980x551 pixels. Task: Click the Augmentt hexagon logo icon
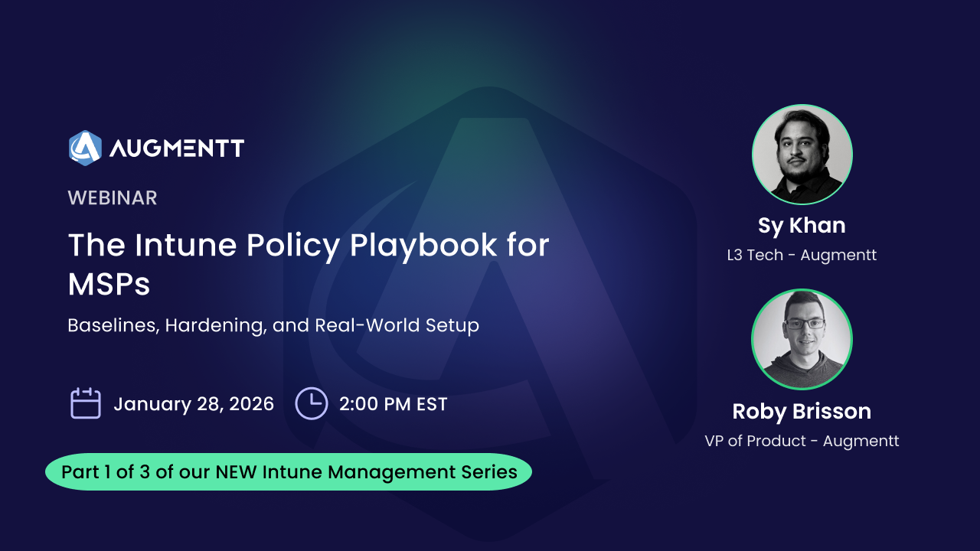[x=85, y=148]
